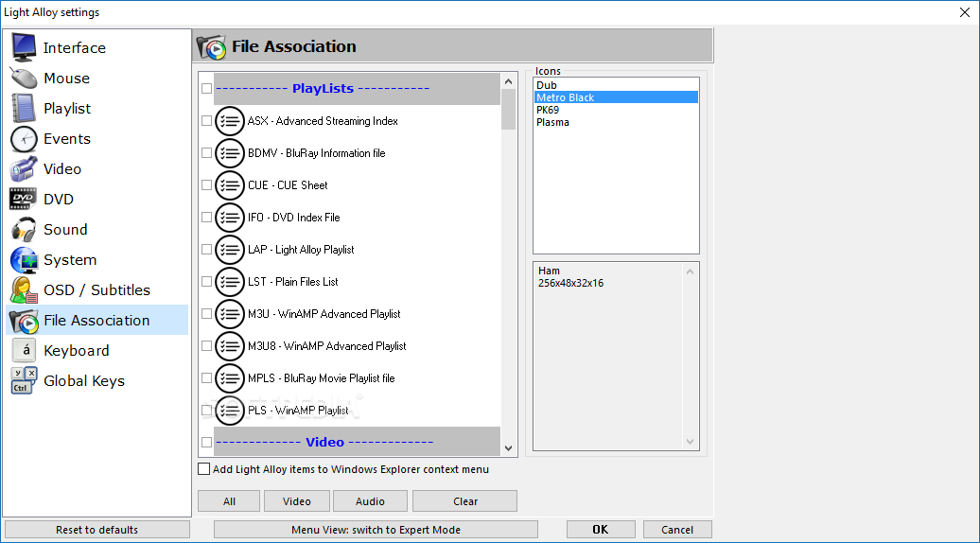Click the file list scroll down arrow
Screen dimensions: 980x543
point(508,448)
